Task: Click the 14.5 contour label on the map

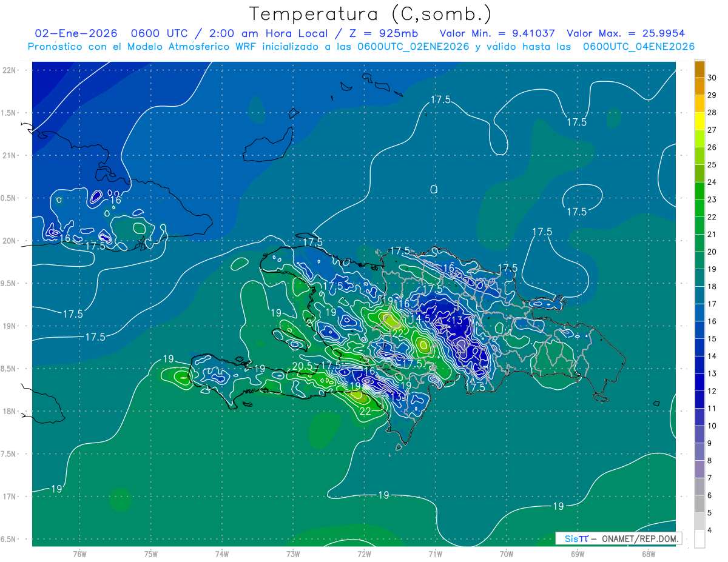Action: point(420,318)
